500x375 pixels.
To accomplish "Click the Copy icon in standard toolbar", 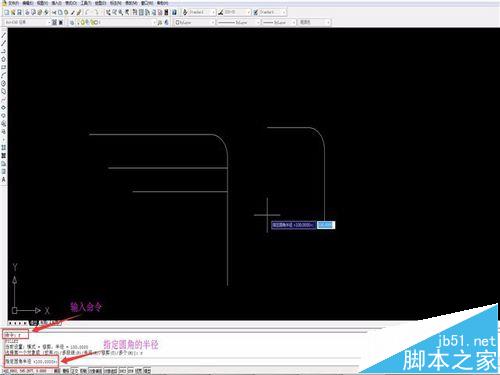I will [x=60, y=12].
